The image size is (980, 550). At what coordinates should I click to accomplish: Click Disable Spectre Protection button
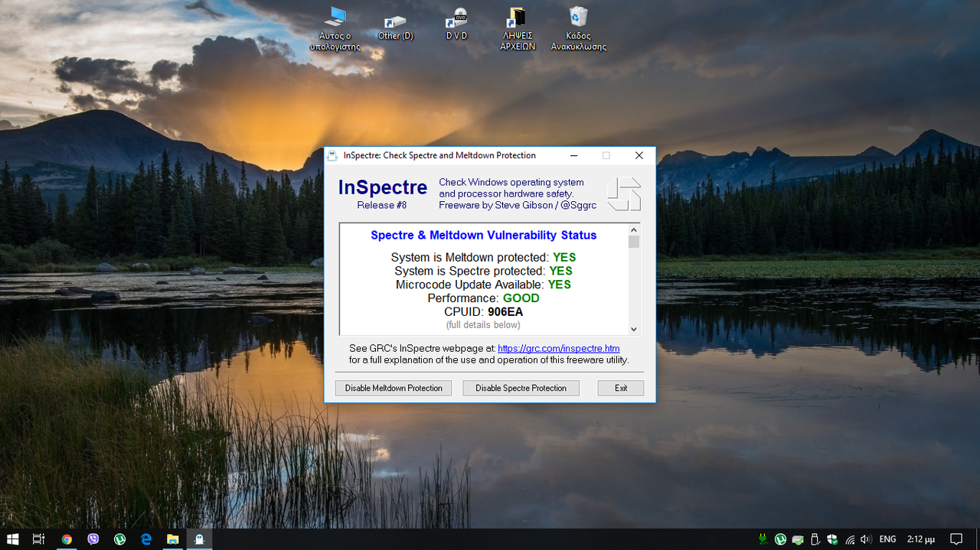click(x=521, y=388)
